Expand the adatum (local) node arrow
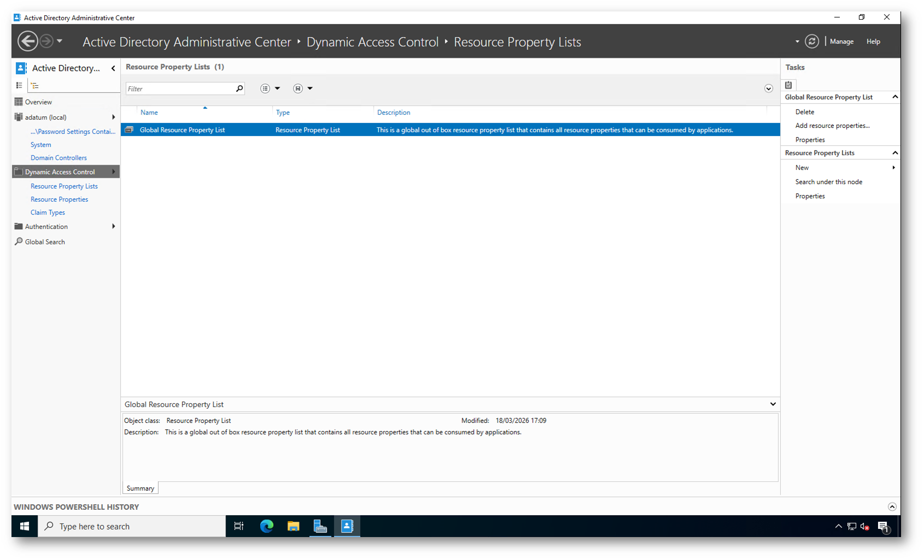The width and height of the screenshot is (924, 560). (x=113, y=117)
